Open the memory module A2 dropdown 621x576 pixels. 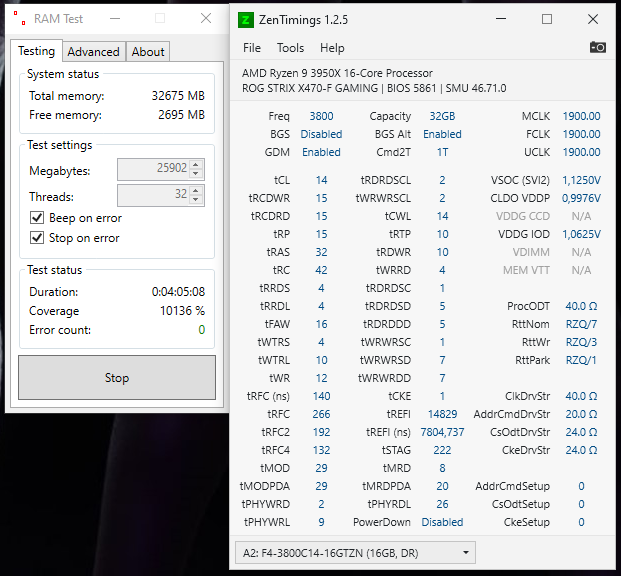coord(355,553)
